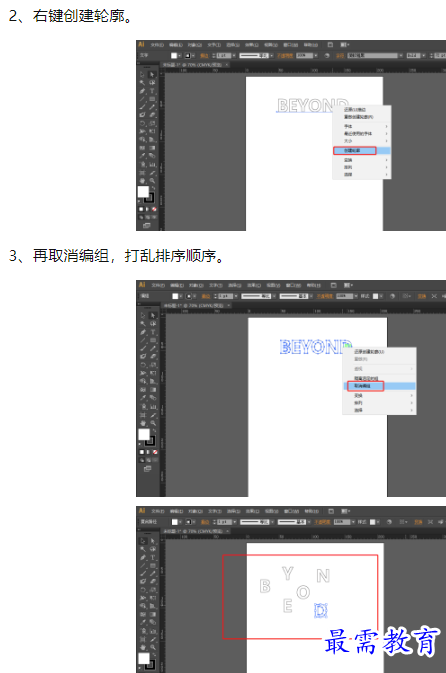446x673 pixels.
Task: Click the outlined letter Y on the artboard
Action: point(288,573)
